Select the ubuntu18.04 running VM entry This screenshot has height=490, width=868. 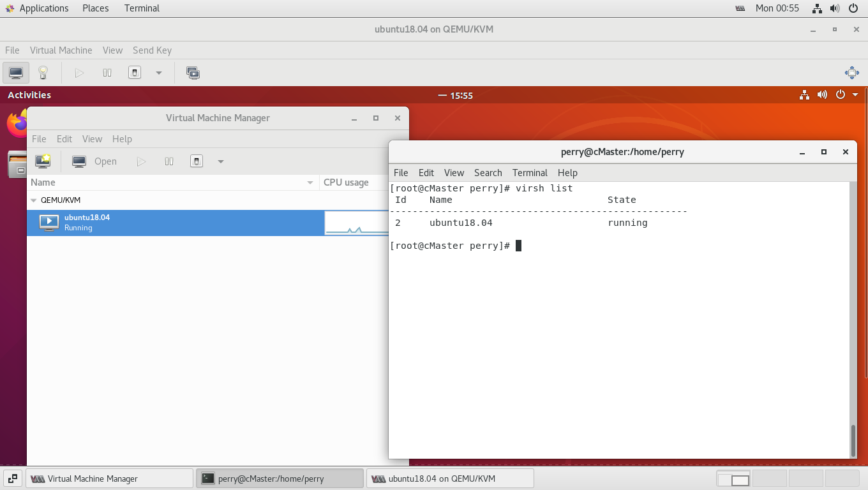(86, 223)
